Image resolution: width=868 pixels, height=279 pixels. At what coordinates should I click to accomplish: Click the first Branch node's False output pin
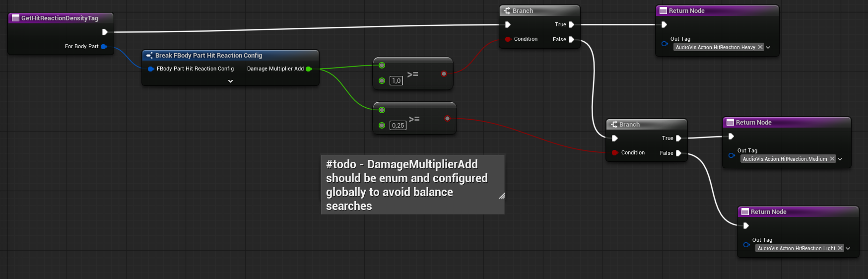pos(571,40)
